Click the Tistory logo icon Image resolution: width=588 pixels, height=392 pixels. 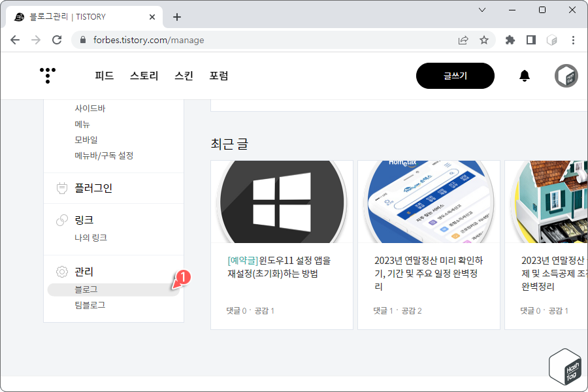[x=48, y=75]
